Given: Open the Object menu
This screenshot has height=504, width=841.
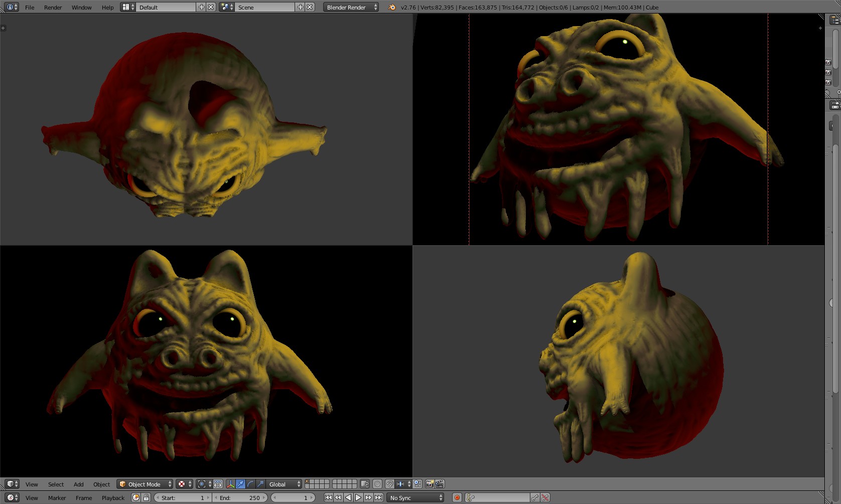Looking at the screenshot, I should tap(101, 484).
